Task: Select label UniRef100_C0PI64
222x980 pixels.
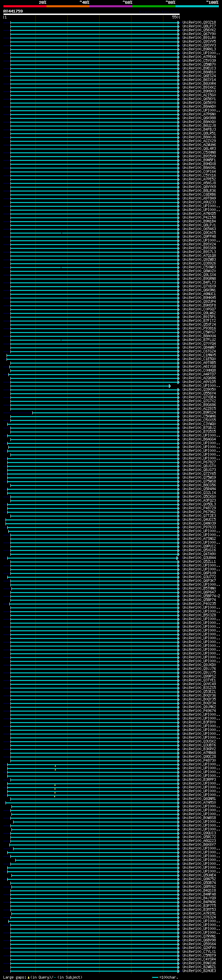Action: click(199, 172)
